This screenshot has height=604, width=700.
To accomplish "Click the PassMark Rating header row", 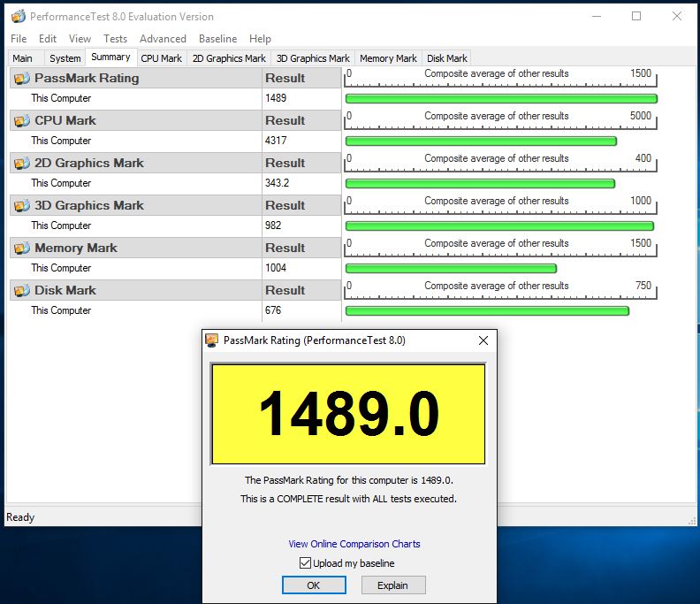I will point(176,78).
